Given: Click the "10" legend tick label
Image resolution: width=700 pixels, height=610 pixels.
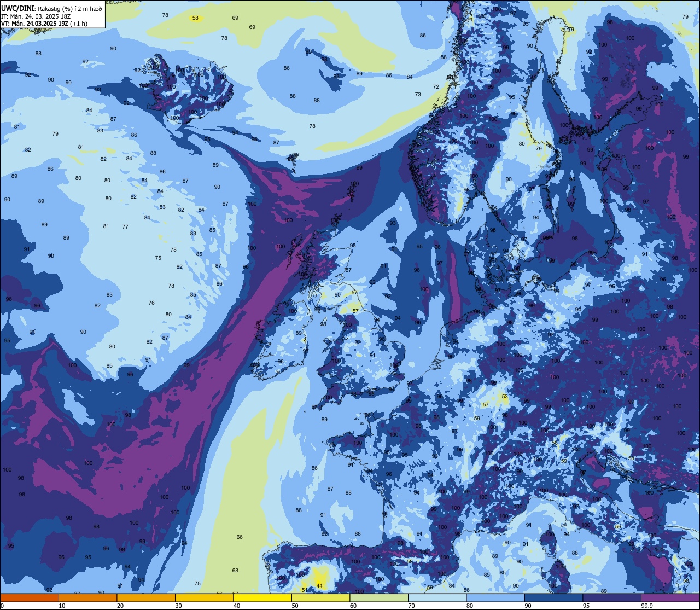Looking at the screenshot, I should click(62, 606).
